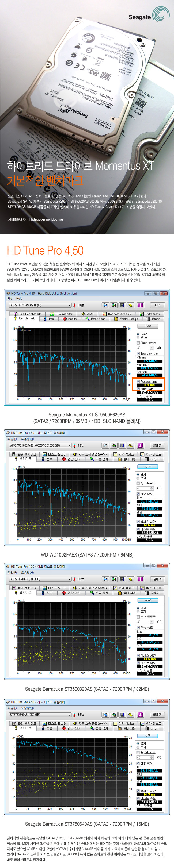The height and width of the screenshot is (868, 174).
Task: Click copy info icon in ST3500320AS window
Action: point(105,579)
